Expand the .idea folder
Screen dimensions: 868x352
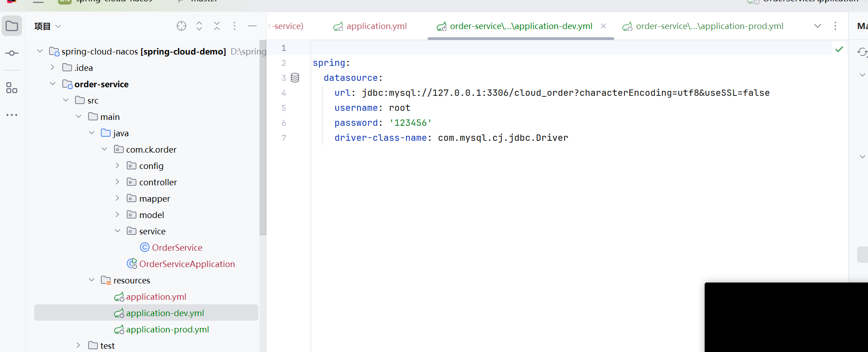point(53,67)
